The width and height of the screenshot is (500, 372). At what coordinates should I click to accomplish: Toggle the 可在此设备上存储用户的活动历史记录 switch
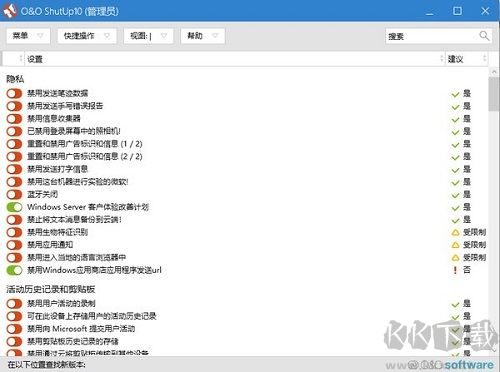click(14, 316)
